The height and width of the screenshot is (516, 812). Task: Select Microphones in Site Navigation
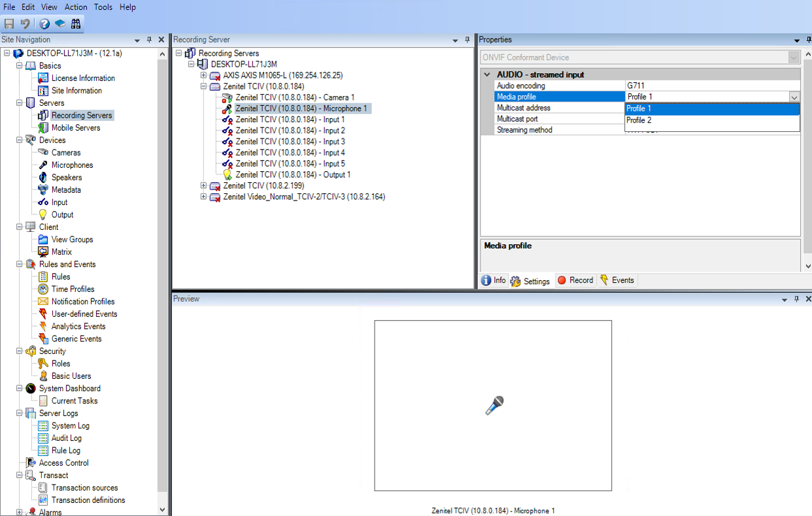(72, 165)
